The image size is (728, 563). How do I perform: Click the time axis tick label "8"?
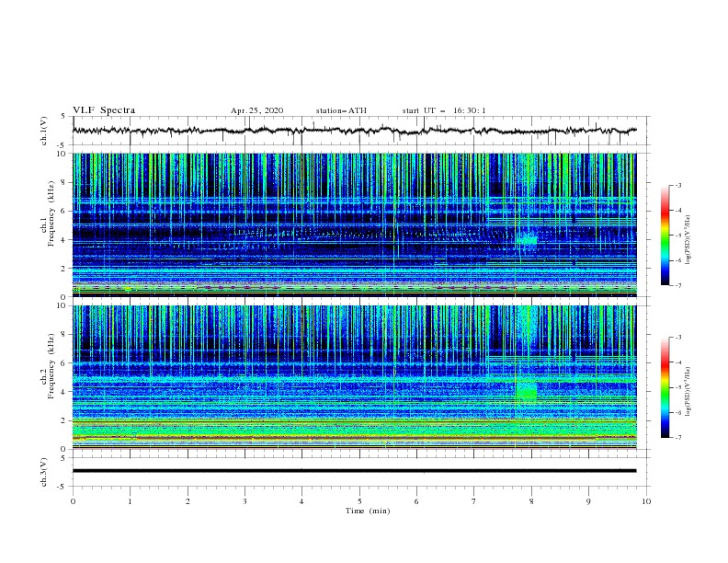tap(531, 501)
